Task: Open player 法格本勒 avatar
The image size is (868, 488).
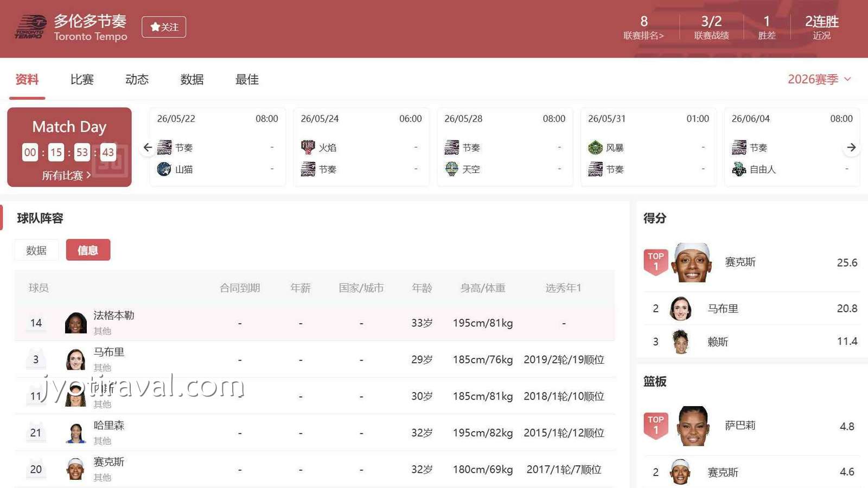Action: [75, 323]
